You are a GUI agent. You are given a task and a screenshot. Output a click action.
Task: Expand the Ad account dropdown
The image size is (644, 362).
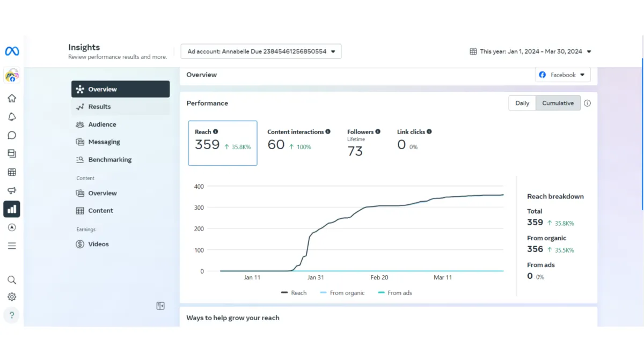pyautogui.click(x=261, y=51)
